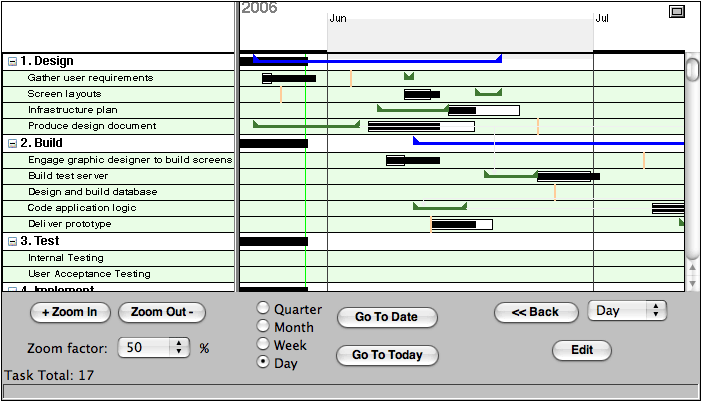Select the Week view radio button
This screenshot has width=702, height=401.
(263, 344)
